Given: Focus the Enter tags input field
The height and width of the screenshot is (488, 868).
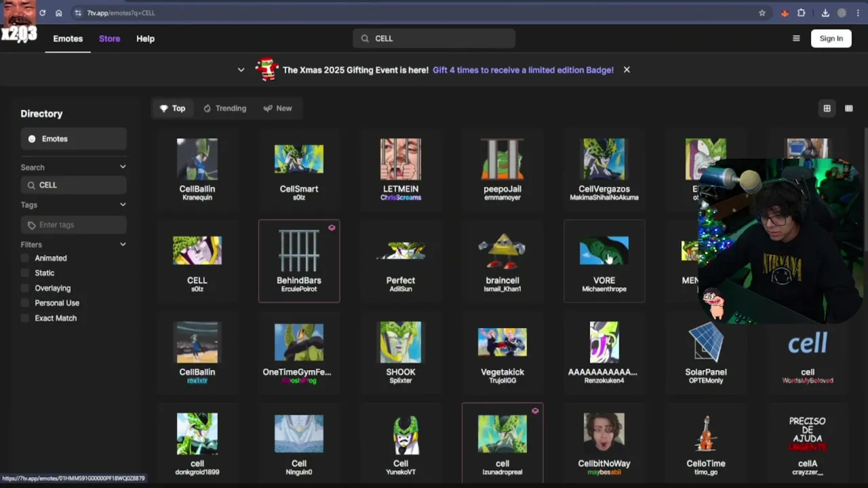Looking at the screenshot, I should pyautogui.click(x=73, y=225).
